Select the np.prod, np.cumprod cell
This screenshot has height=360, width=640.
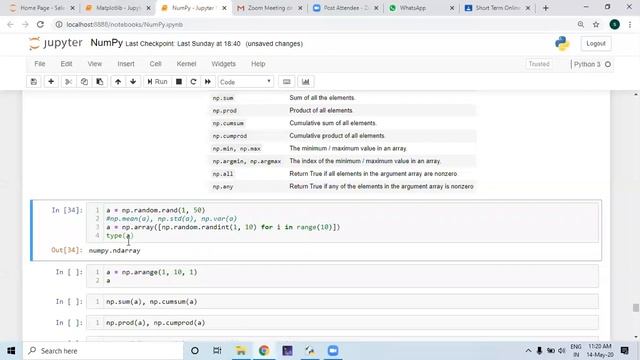[x=342, y=322]
